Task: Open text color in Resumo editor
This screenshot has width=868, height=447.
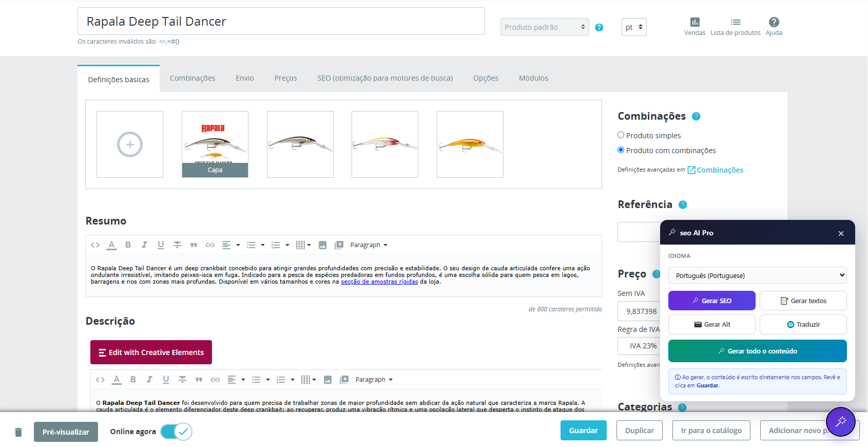Action: click(111, 245)
